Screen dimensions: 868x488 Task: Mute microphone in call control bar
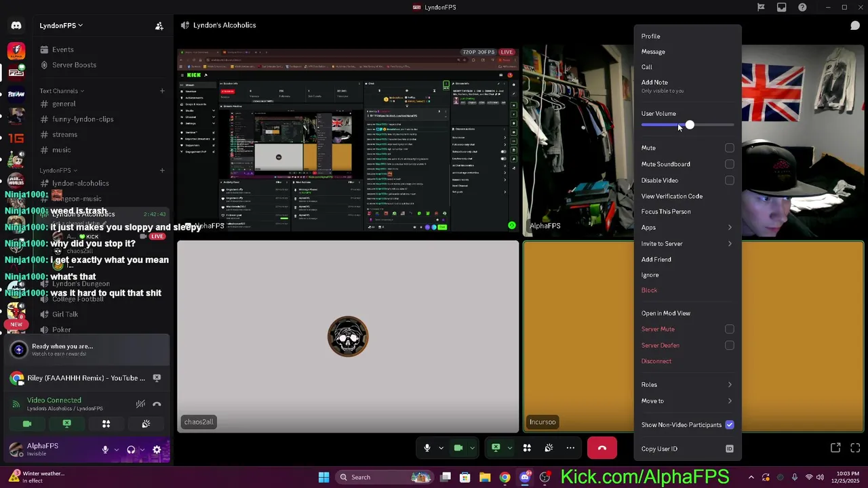coord(427,448)
